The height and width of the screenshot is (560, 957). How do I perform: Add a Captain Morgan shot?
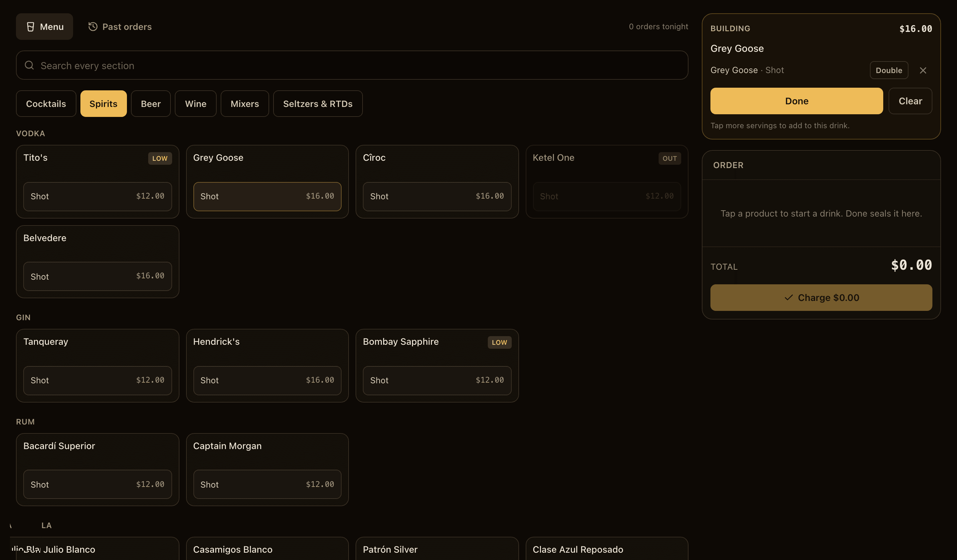tap(267, 485)
